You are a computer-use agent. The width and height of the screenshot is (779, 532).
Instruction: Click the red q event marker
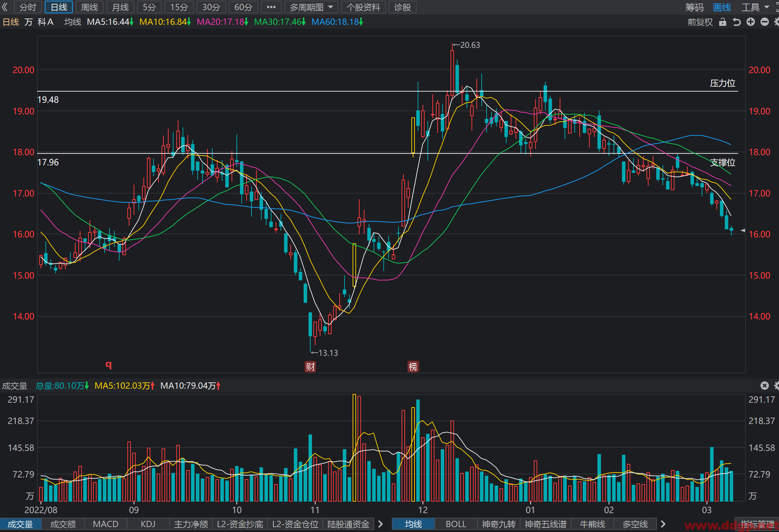(x=109, y=365)
